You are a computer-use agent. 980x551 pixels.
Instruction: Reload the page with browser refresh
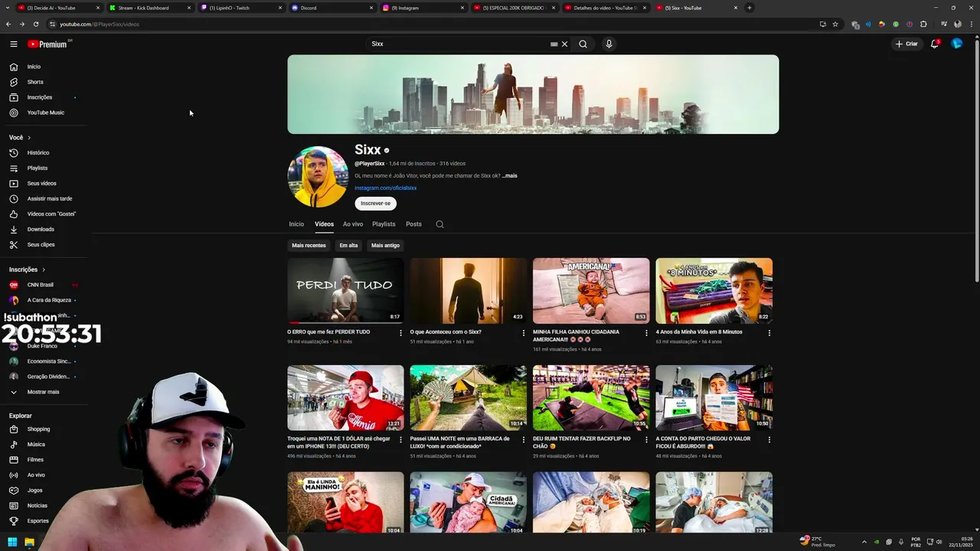pos(35,24)
